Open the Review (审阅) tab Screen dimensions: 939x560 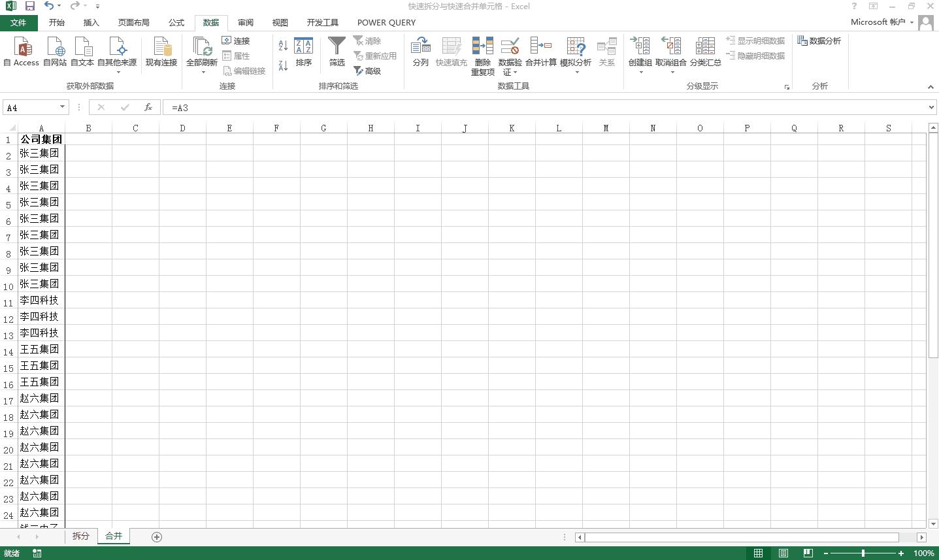click(x=246, y=22)
